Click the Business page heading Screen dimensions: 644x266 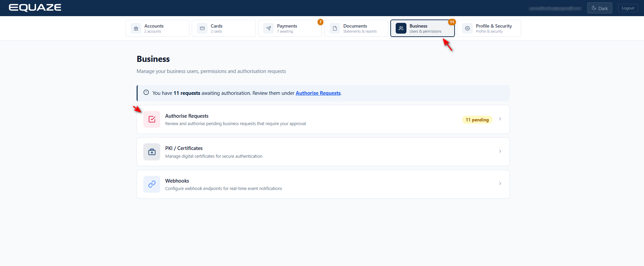[153, 59]
